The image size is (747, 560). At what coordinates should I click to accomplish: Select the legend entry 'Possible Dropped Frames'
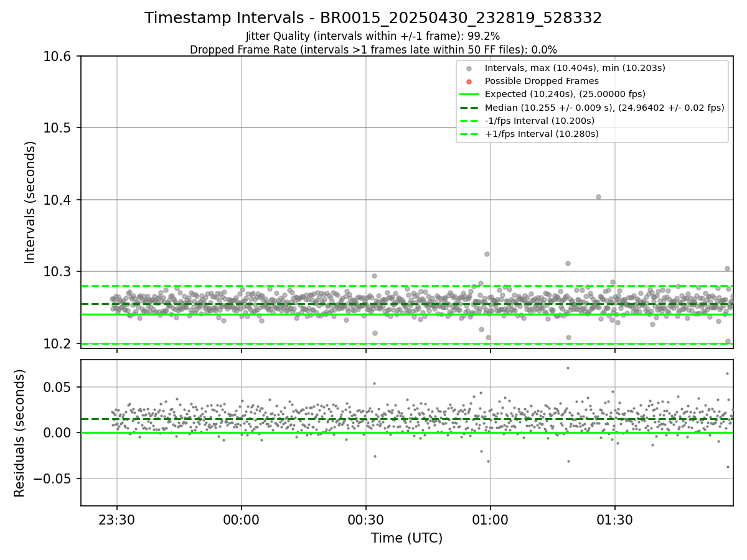point(542,81)
